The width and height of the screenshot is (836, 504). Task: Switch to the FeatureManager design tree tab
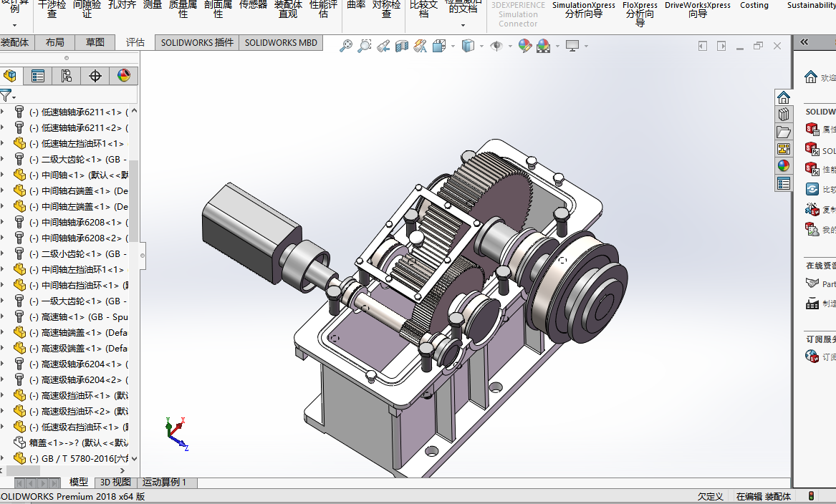[x=9, y=76]
